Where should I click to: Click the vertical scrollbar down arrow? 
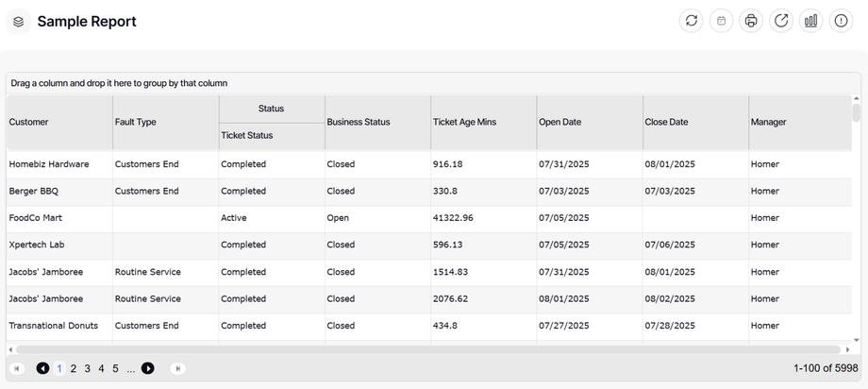click(x=857, y=340)
